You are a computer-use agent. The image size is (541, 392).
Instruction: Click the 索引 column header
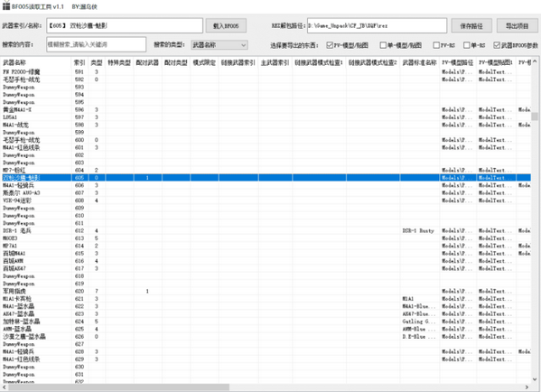click(x=79, y=62)
